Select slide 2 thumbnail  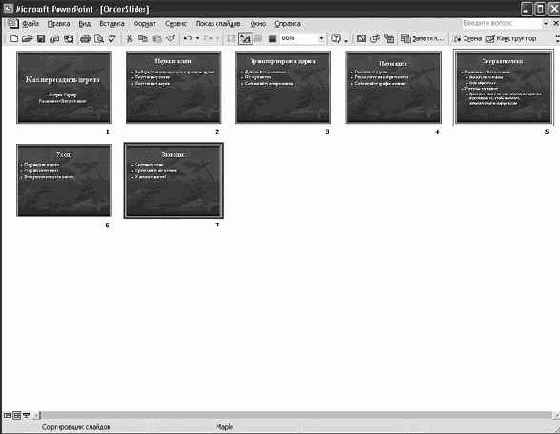pyautogui.click(x=174, y=88)
